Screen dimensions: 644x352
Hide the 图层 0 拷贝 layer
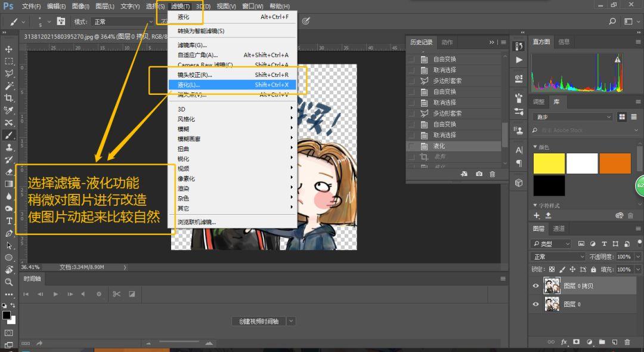[535, 286]
